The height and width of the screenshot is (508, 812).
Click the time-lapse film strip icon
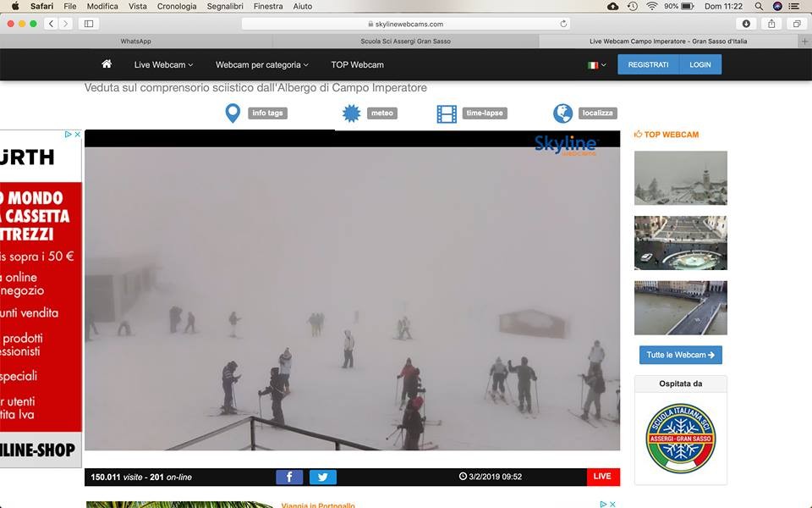pos(447,113)
